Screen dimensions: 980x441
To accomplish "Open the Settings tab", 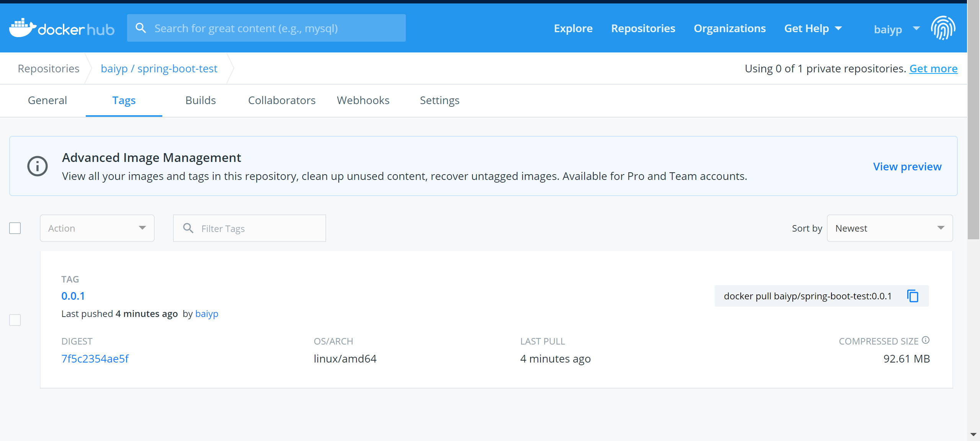I will click(x=439, y=100).
